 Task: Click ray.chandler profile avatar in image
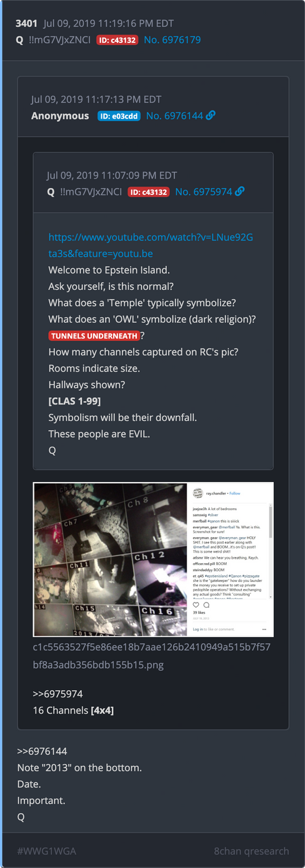[x=198, y=492]
